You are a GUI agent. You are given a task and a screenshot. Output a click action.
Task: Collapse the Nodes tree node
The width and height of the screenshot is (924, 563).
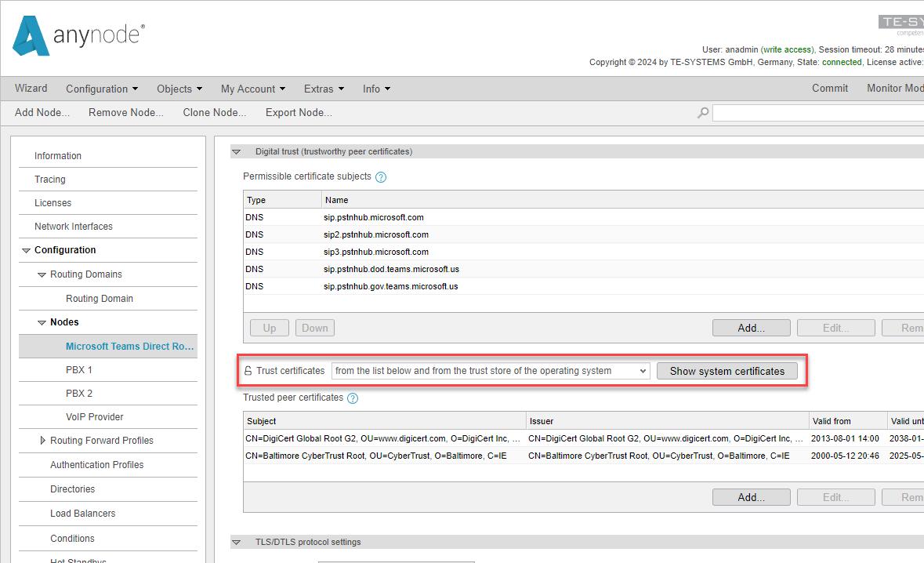pyautogui.click(x=42, y=322)
